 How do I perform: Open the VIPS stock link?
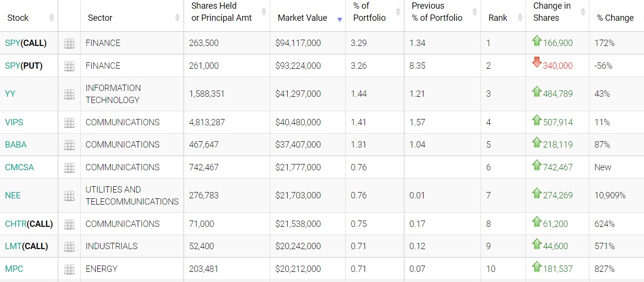coord(14,122)
